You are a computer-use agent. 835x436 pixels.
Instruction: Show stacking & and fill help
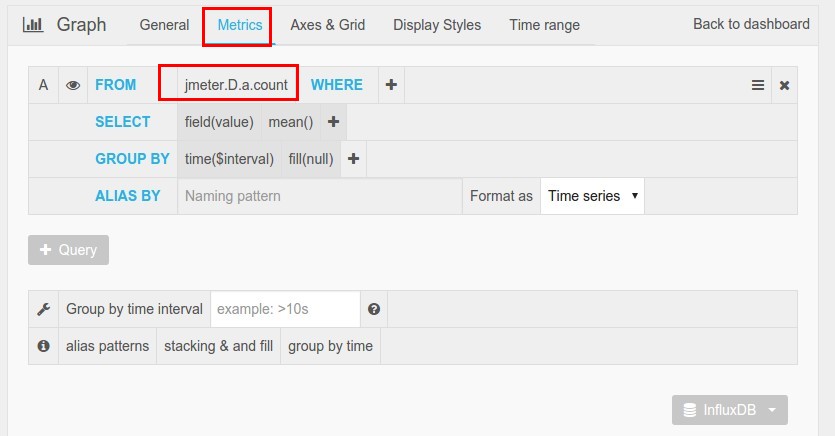[x=218, y=346]
